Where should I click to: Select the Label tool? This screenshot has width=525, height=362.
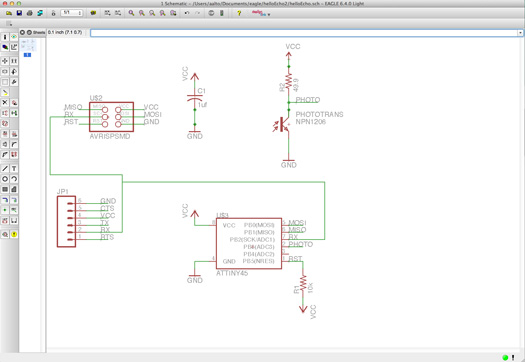(x=14, y=210)
